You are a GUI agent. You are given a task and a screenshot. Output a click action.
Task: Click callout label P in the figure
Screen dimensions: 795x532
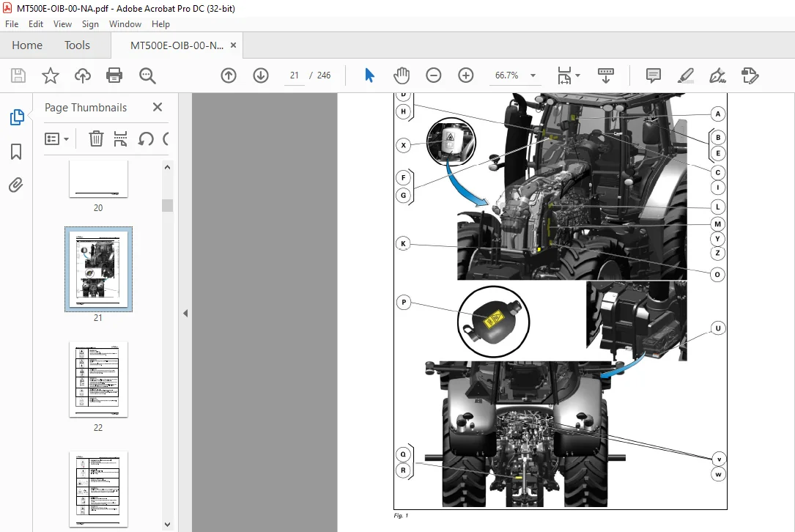click(404, 302)
